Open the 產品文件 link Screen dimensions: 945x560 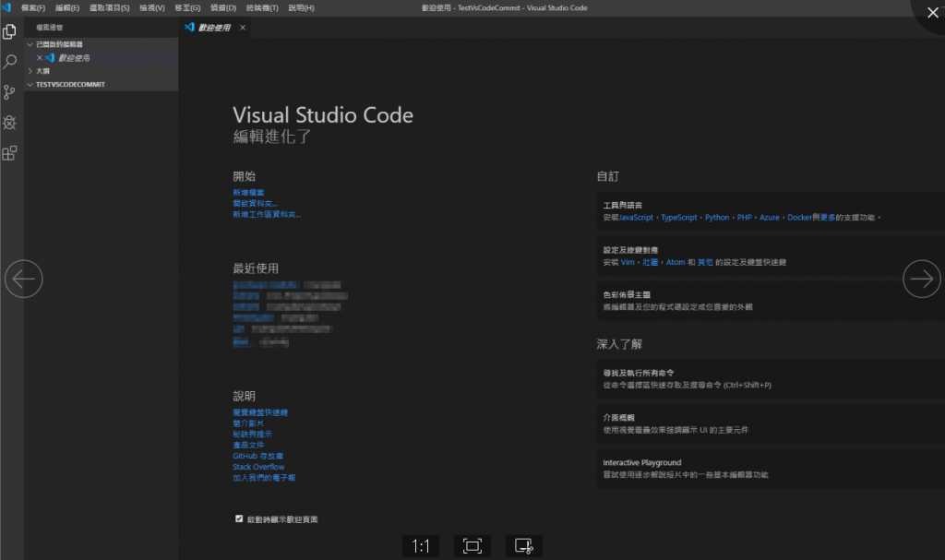(248, 445)
